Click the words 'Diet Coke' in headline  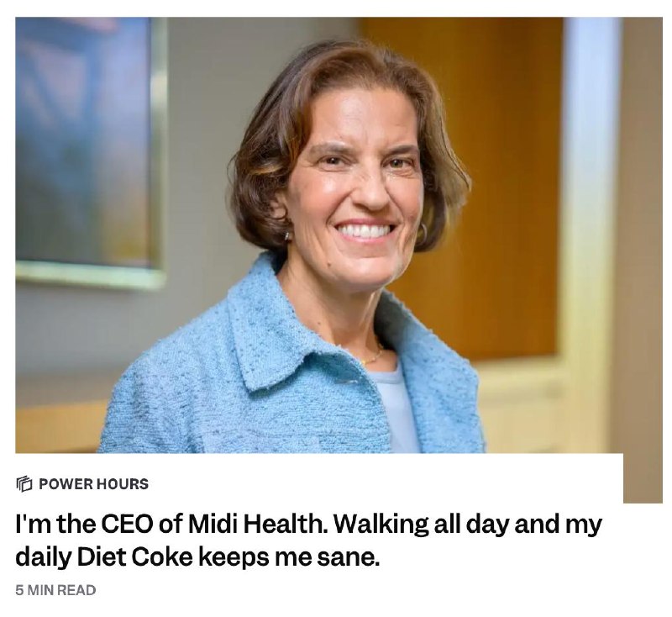click(135, 557)
